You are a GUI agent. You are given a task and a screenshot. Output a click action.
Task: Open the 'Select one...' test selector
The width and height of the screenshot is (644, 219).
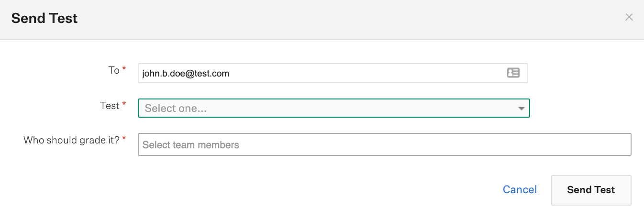click(334, 108)
